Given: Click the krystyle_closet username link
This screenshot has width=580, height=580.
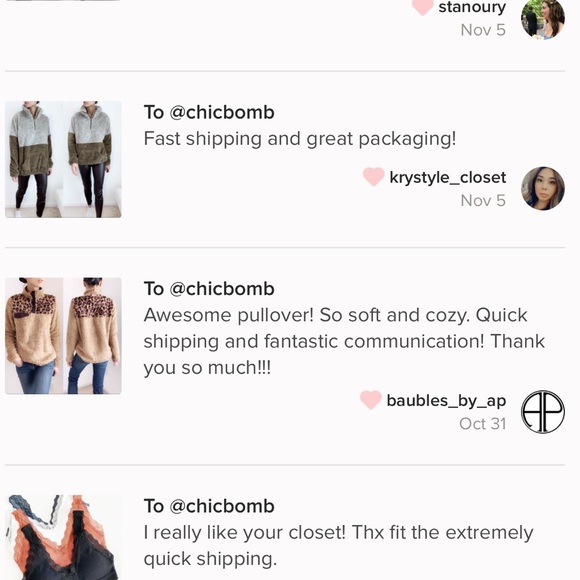Looking at the screenshot, I should click(x=448, y=178).
